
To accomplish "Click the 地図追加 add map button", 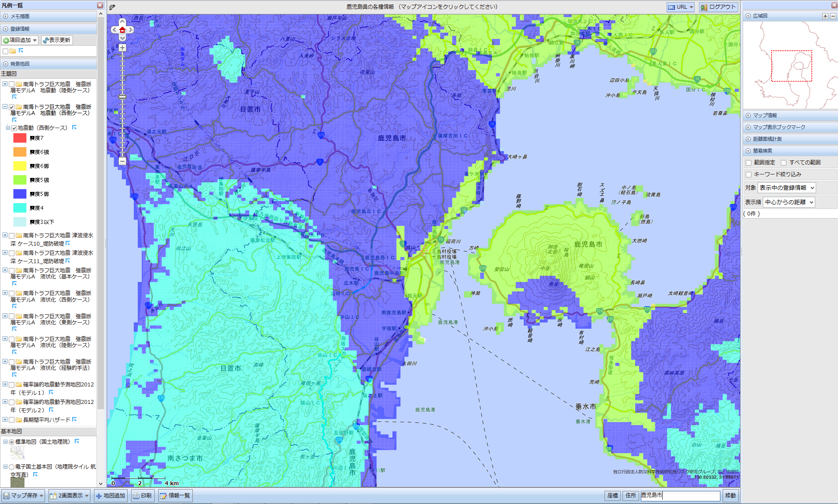I will point(110,496).
